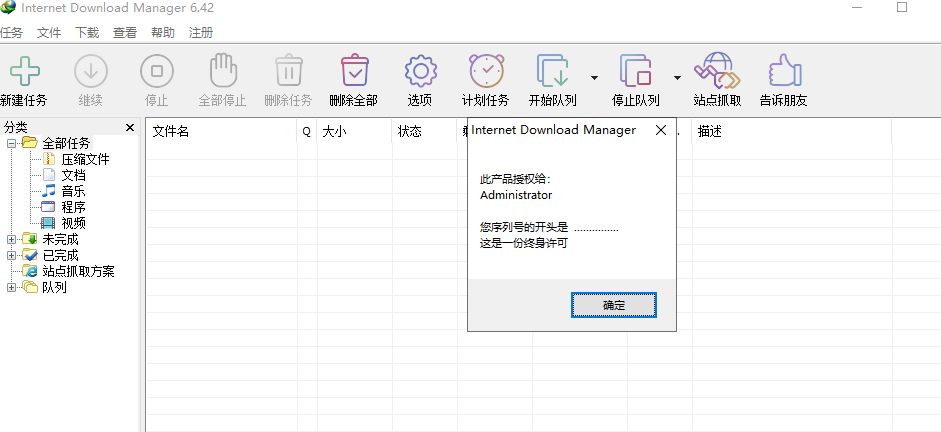
Task: Click the 停止队列 icon
Action: tap(636, 71)
